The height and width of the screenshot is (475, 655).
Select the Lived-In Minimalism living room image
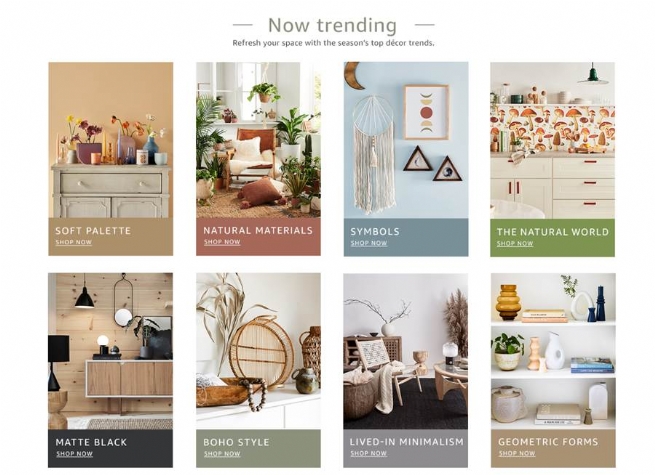406,351
